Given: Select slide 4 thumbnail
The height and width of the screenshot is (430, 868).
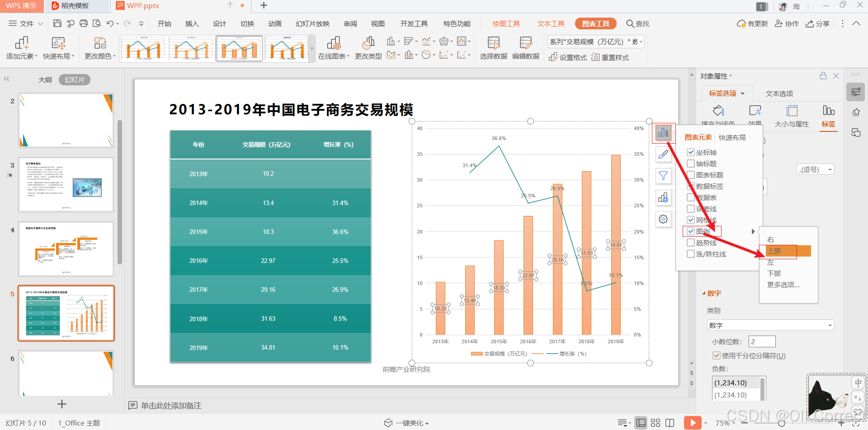Looking at the screenshot, I should 66,248.
